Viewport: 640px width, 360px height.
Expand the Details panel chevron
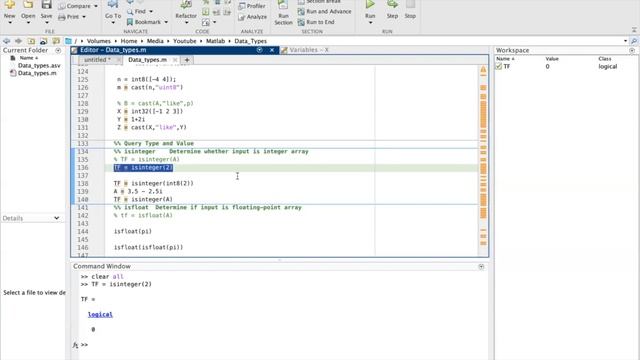[x=56, y=218]
